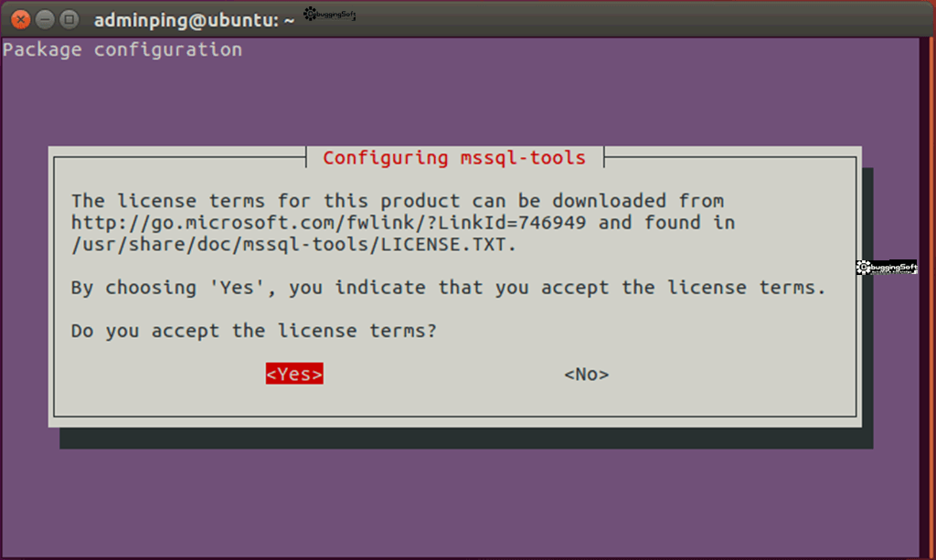Minimize the terminal window

(45, 18)
